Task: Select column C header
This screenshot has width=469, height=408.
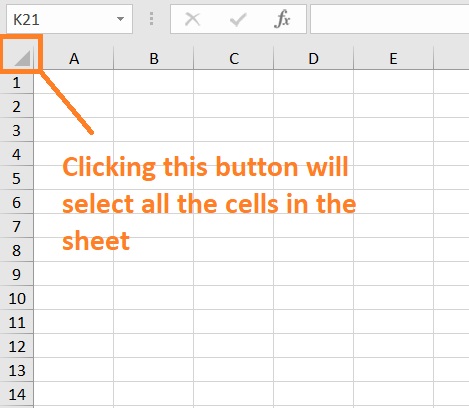Action: pos(234,59)
